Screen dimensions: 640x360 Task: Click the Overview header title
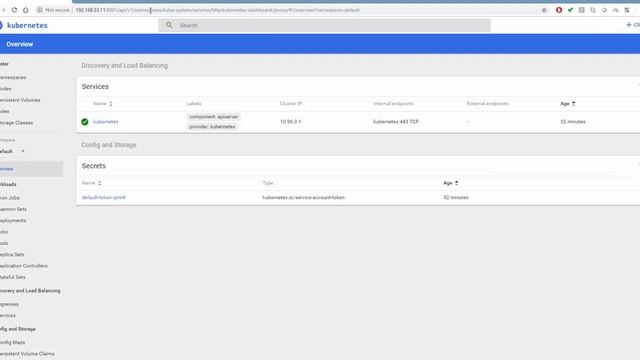(20, 44)
